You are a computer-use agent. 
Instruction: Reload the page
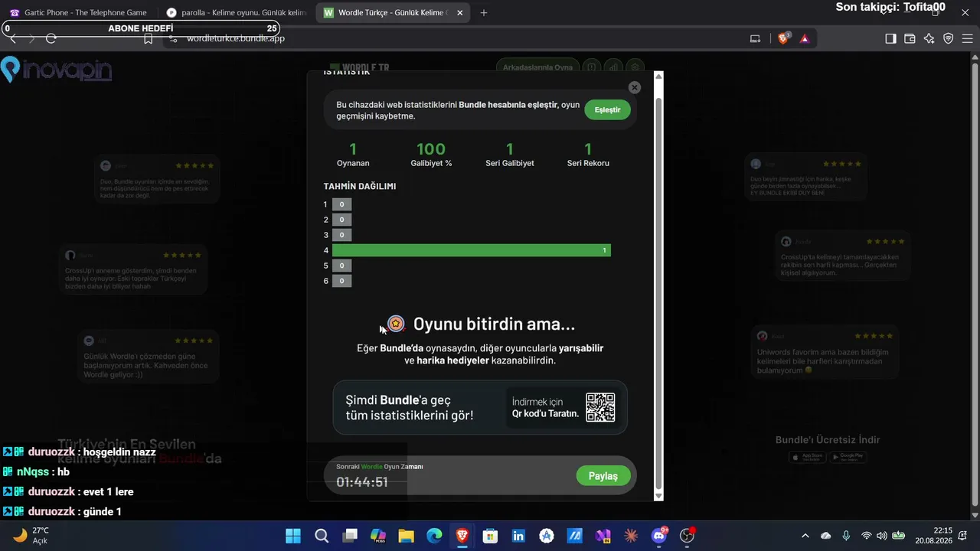[x=51, y=38]
